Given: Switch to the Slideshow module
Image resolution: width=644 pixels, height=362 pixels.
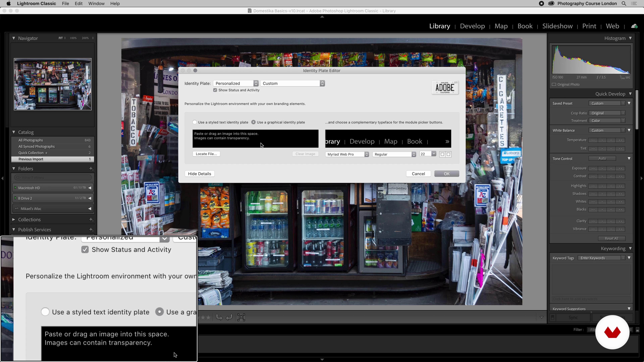Looking at the screenshot, I should [557, 26].
